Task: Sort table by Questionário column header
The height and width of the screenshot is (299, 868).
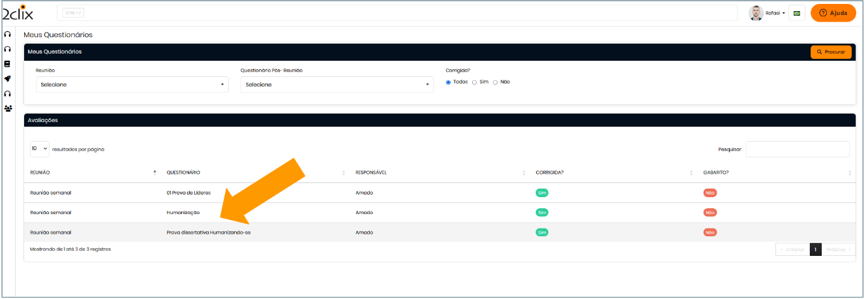Action: tap(184, 172)
